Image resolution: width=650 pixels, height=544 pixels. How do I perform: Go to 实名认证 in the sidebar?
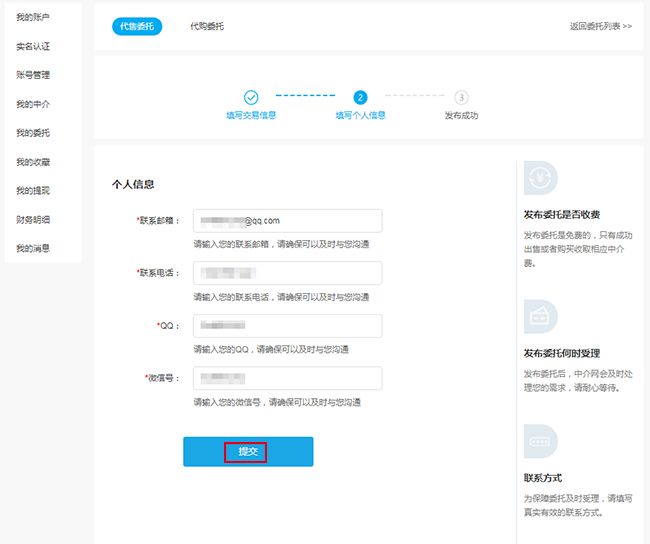(x=33, y=46)
